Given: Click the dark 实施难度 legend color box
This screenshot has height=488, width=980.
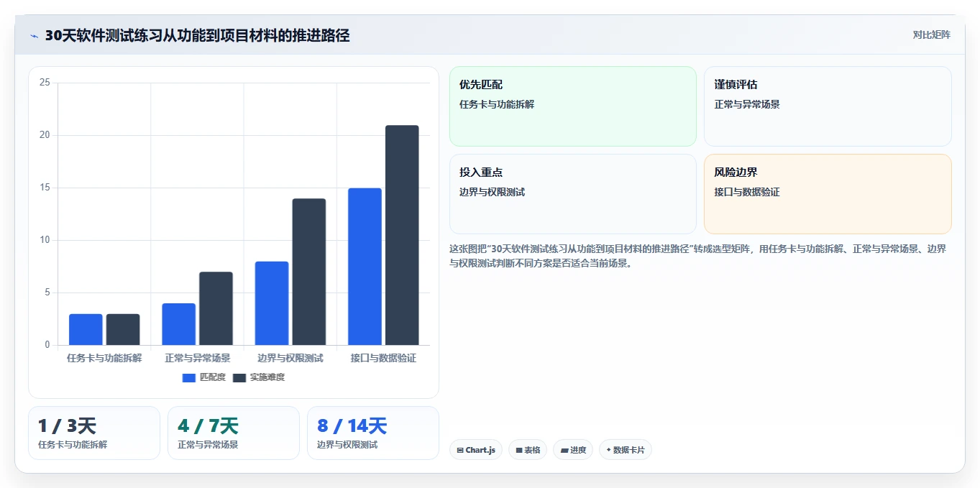Looking at the screenshot, I should tap(239, 377).
